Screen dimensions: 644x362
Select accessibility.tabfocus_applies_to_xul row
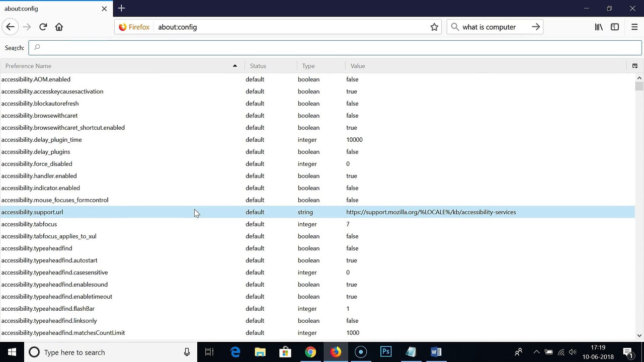pos(317,236)
